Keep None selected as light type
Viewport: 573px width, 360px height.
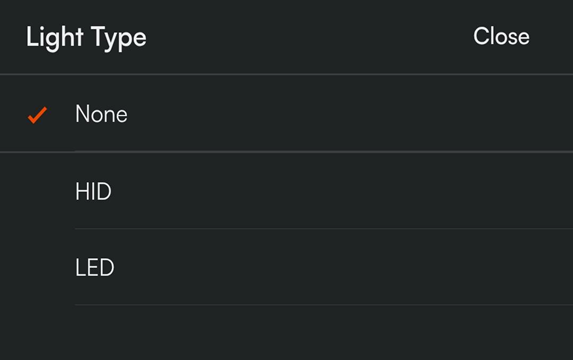[286, 113]
